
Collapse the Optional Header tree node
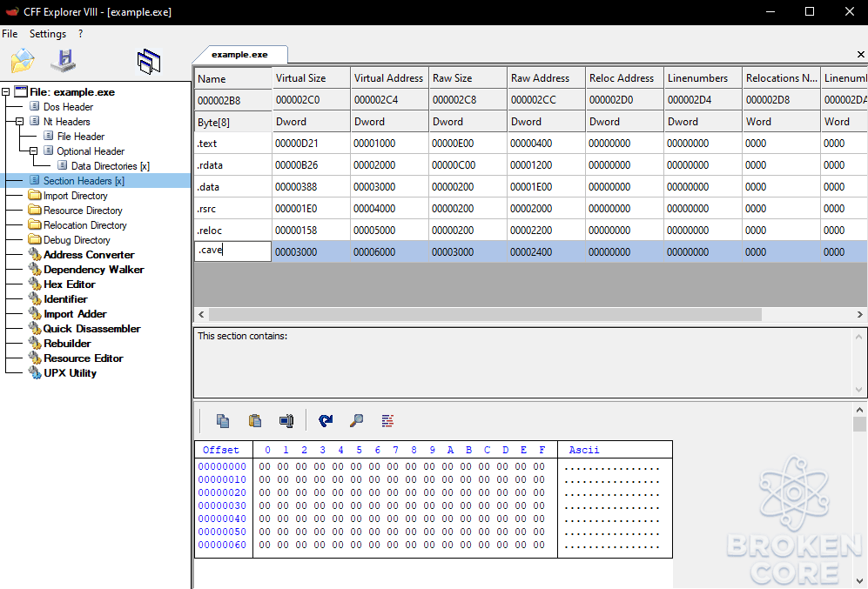tap(33, 151)
